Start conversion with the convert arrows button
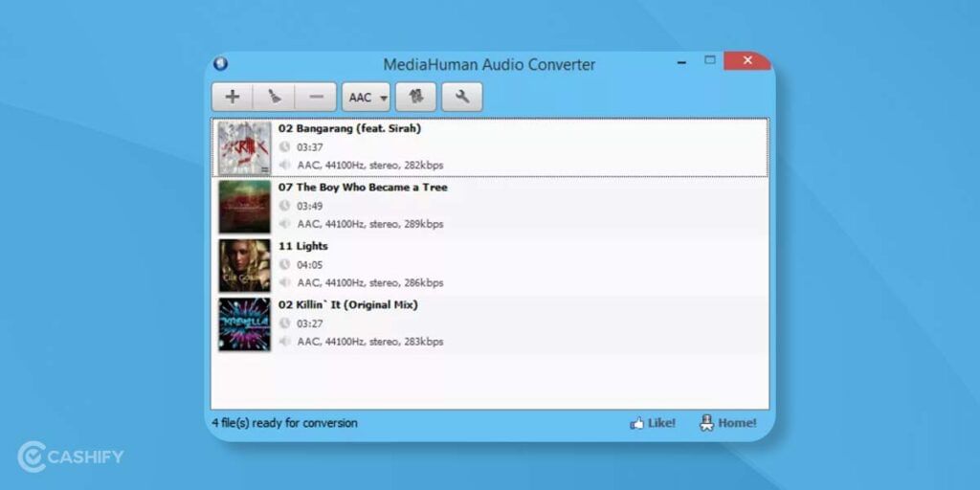Image resolution: width=980 pixels, height=490 pixels. 415,97
